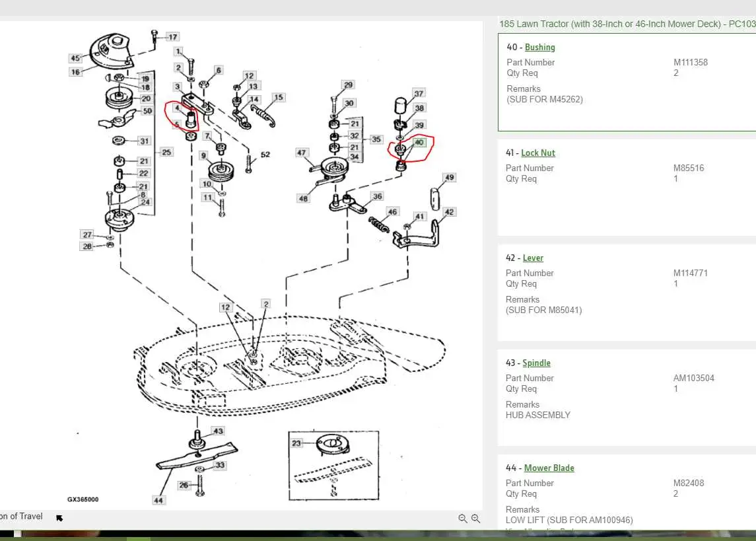756x541 pixels.
Task: Click the zoom out magnifier icon
Action: pyautogui.click(x=462, y=519)
